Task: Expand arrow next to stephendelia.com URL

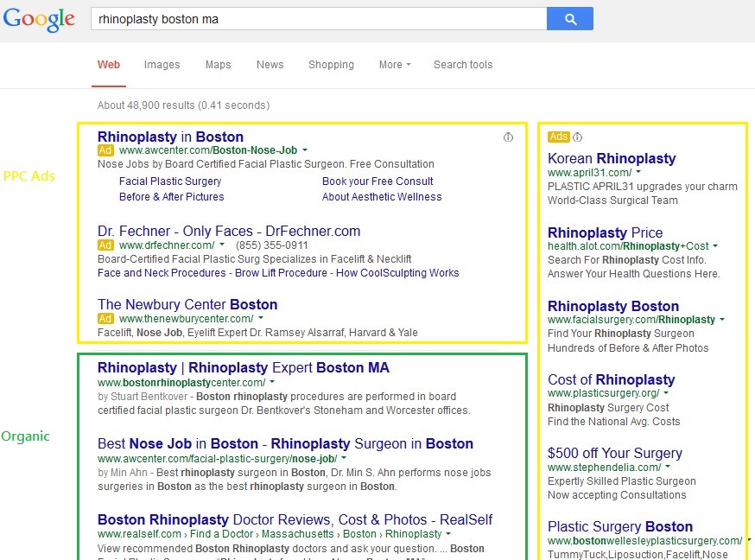Action: click(x=668, y=467)
